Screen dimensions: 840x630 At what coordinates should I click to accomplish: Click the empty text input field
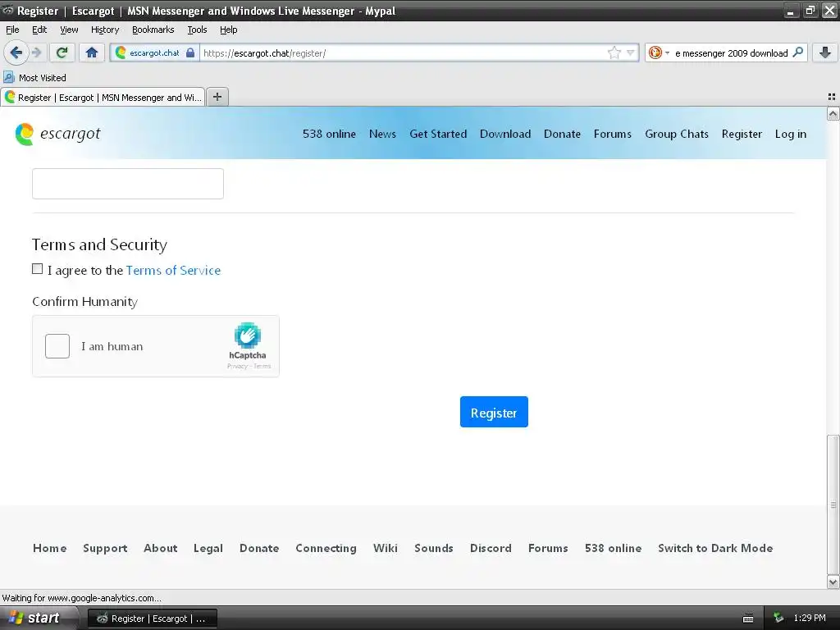pos(128,184)
